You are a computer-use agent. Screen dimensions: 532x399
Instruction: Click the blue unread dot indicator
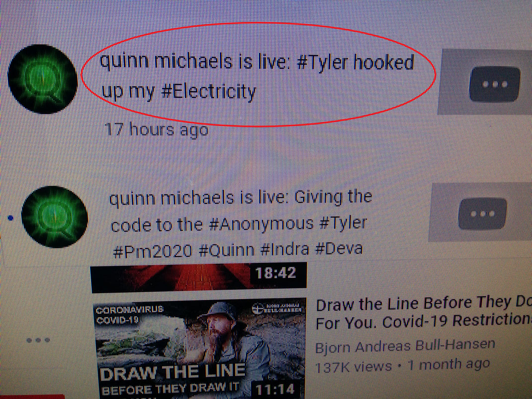[x=11, y=218]
